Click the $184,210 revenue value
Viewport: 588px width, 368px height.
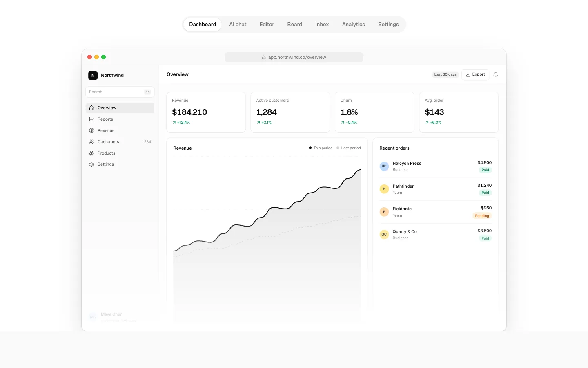pos(189,112)
